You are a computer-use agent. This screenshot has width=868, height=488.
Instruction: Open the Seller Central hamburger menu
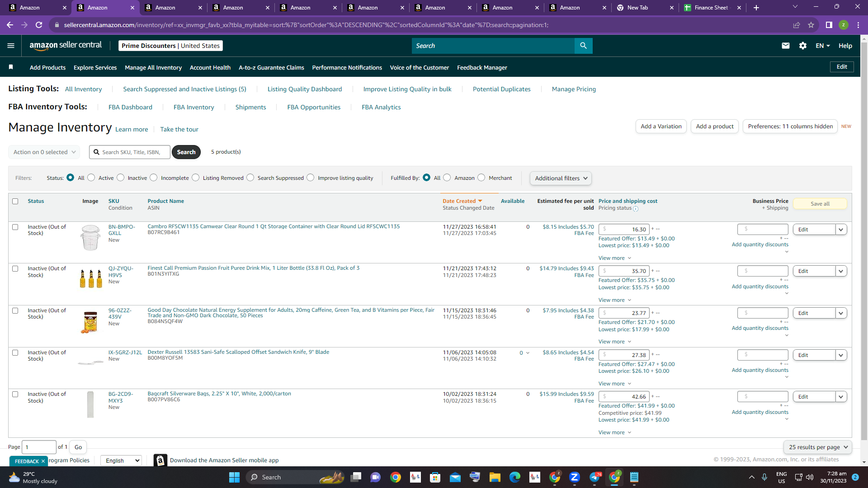pos(11,46)
